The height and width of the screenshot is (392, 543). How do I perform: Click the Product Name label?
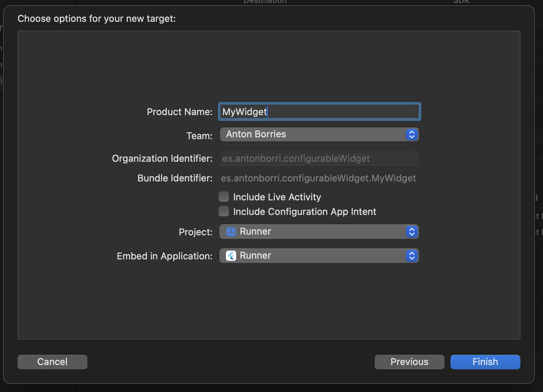click(x=180, y=112)
